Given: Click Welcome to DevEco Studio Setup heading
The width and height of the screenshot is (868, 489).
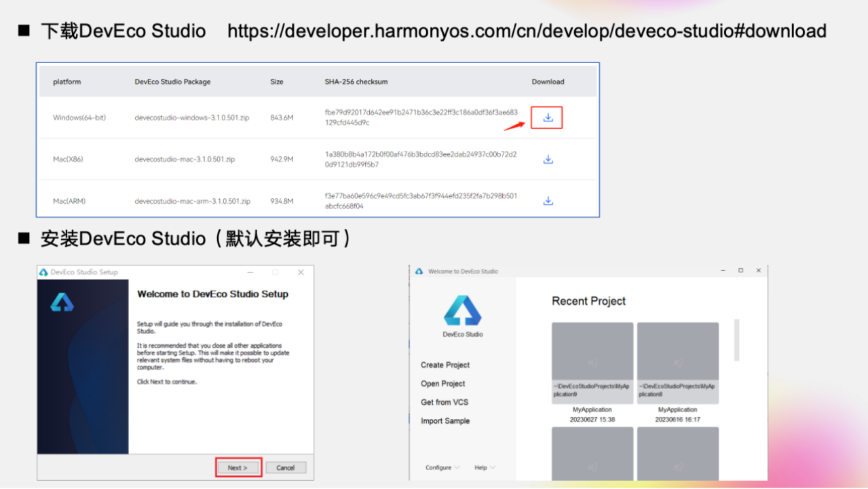Looking at the screenshot, I should (x=212, y=294).
